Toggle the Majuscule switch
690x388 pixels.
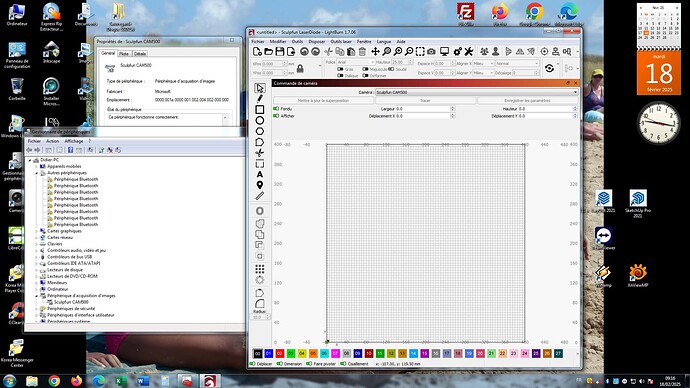tap(365, 69)
